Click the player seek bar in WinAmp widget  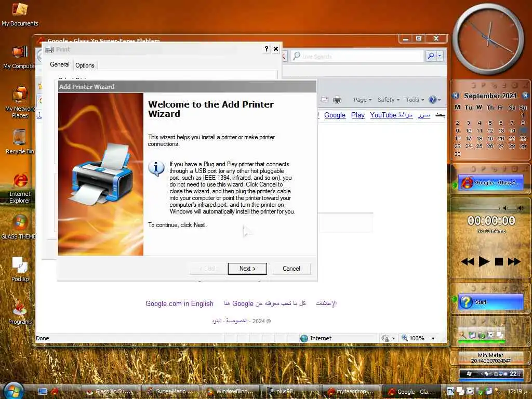tap(478, 208)
